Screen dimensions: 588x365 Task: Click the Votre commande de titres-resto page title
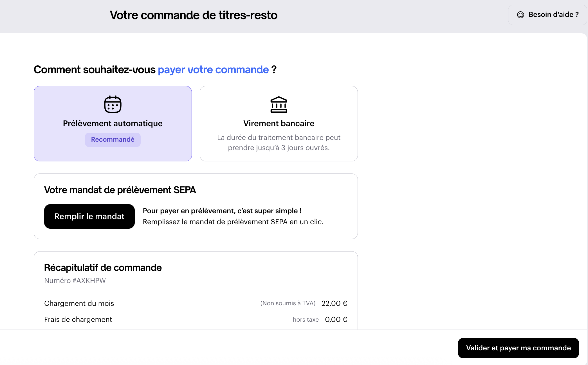pyautogui.click(x=194, y=15)
